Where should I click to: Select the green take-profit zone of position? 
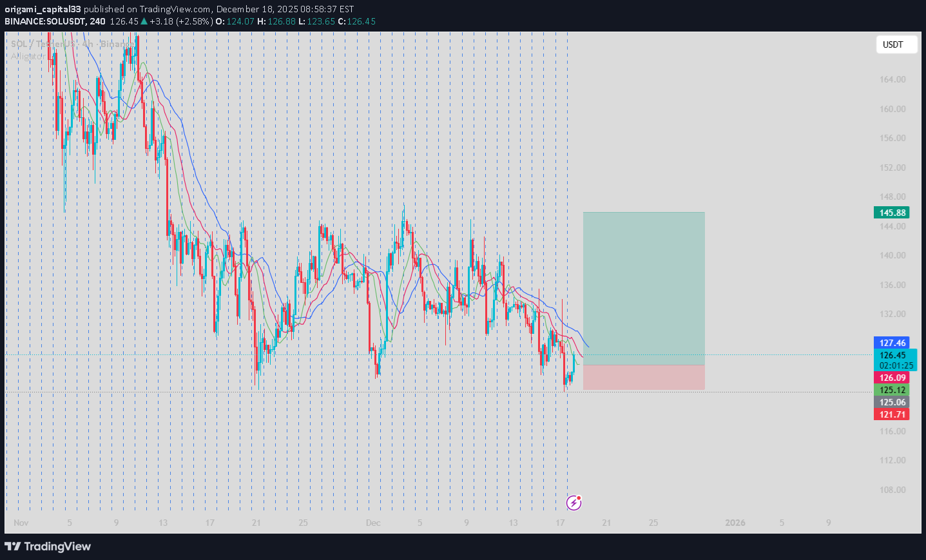tap(643, 288)
